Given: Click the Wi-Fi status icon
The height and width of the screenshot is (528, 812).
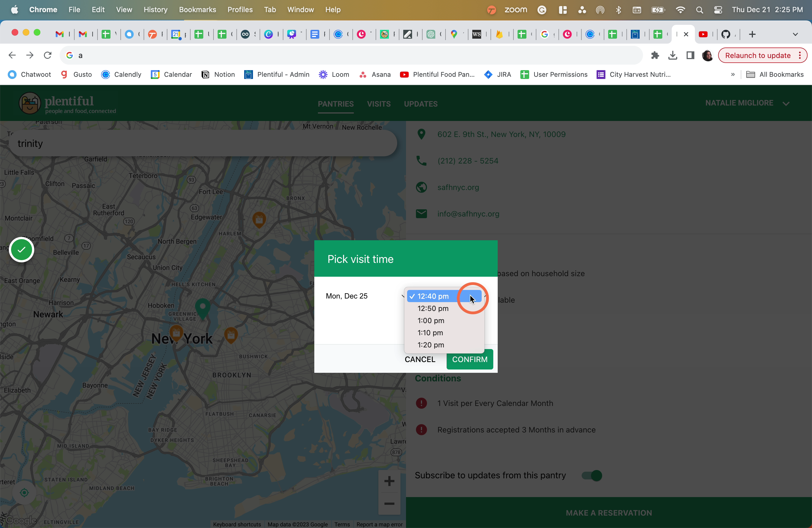Looking at the screenshot, I should tap(680, 10).
